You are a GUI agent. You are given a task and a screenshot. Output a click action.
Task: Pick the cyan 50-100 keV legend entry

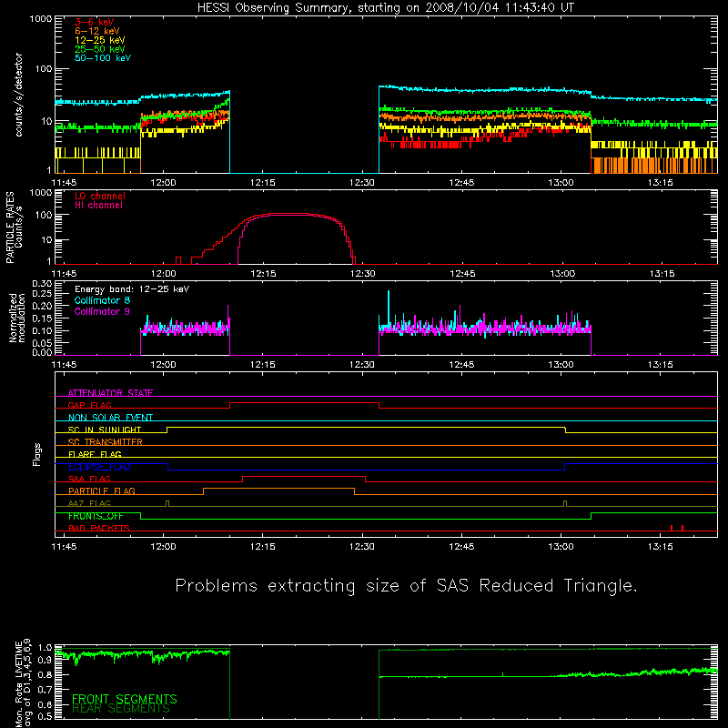pyautogui.click(x=103, y=58)
